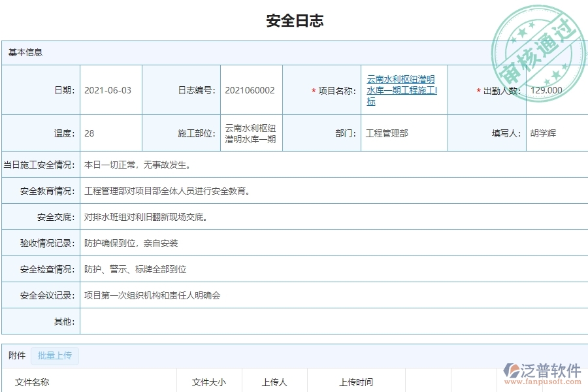Click the 批量上传 batch upload button
Image resolution: width=588 pixels, height=392 pixels.
(x=55, y=355)
